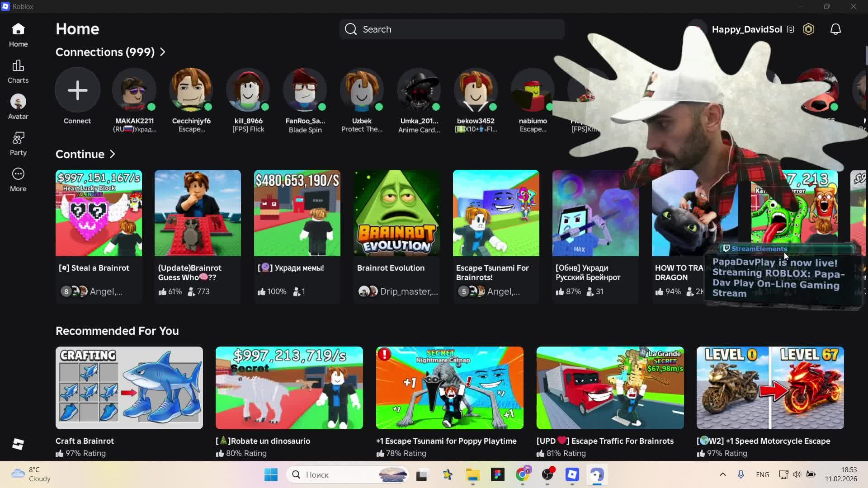
Task: Show hidden system tray icons
Action: 722,474
